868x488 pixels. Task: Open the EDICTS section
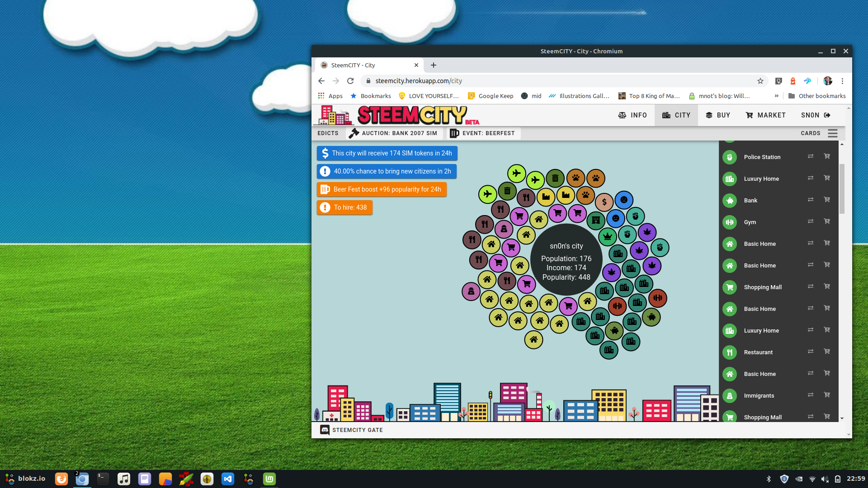click(328, 133)
